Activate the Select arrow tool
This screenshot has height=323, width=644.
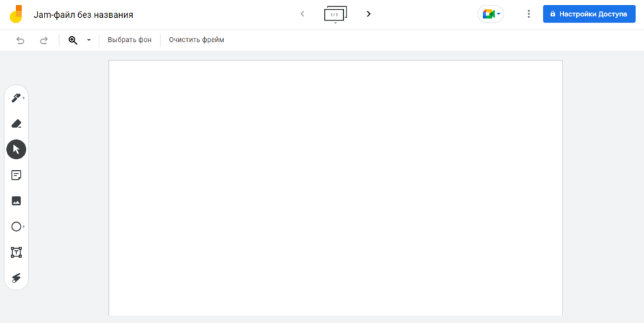16,149
